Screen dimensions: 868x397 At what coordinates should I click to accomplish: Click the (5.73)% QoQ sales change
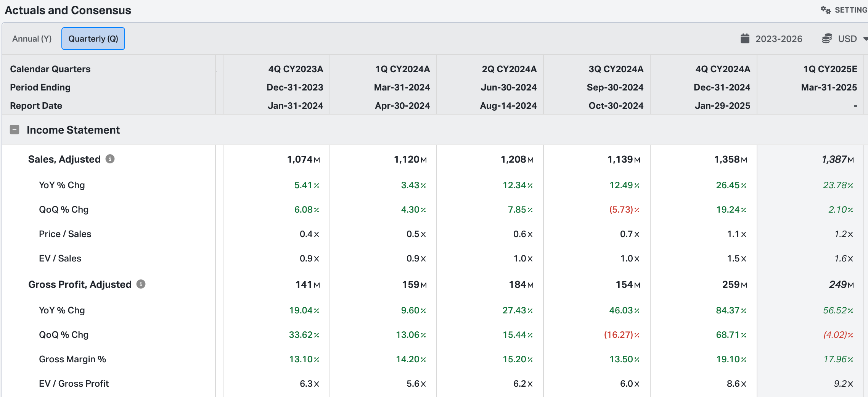(625, 210)
